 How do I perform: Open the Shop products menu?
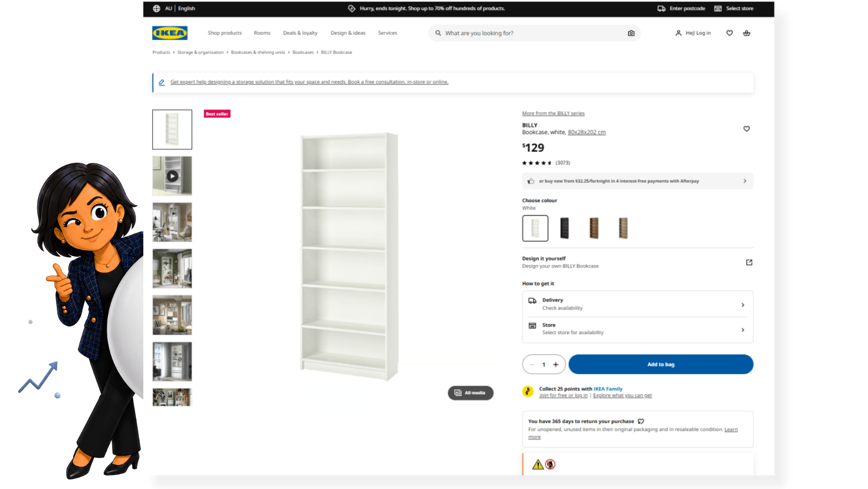(225, 33)
